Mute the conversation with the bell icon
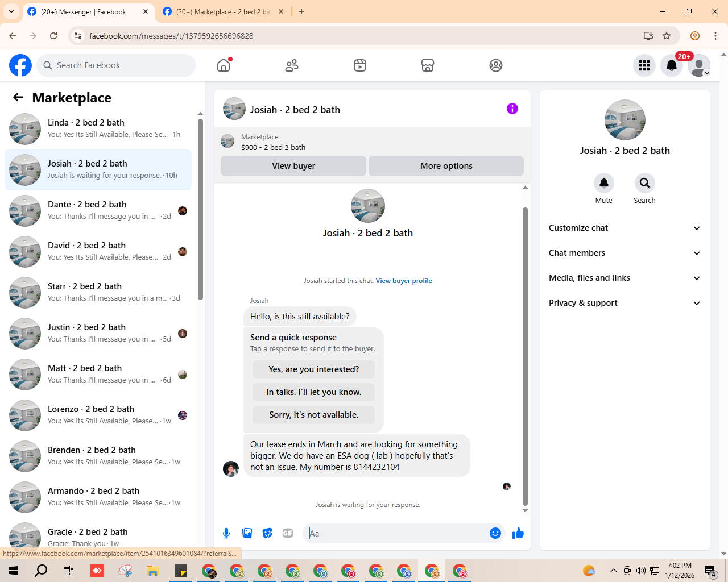The height and width of the screenshot is (582, 728). [604, 183]
